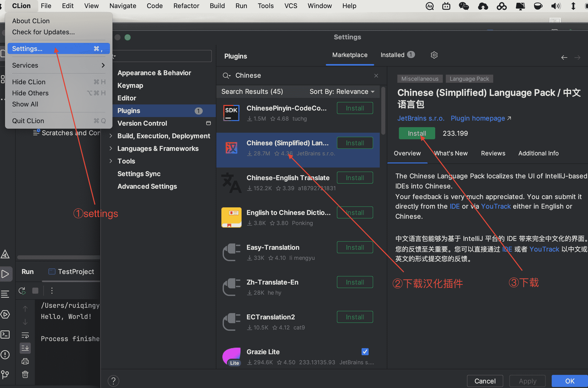Click the volume icon in menu bar
The height and width of the screenshot is (388, 588).
pos(556,6)
